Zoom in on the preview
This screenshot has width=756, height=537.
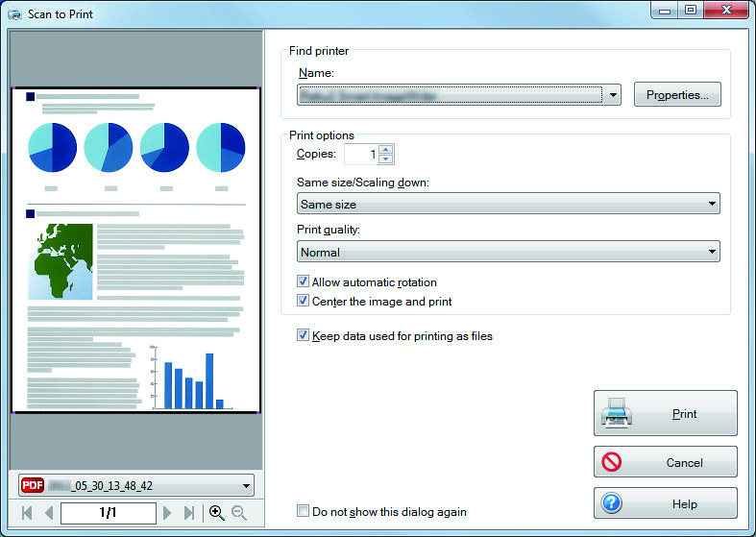tap(217, 513)
